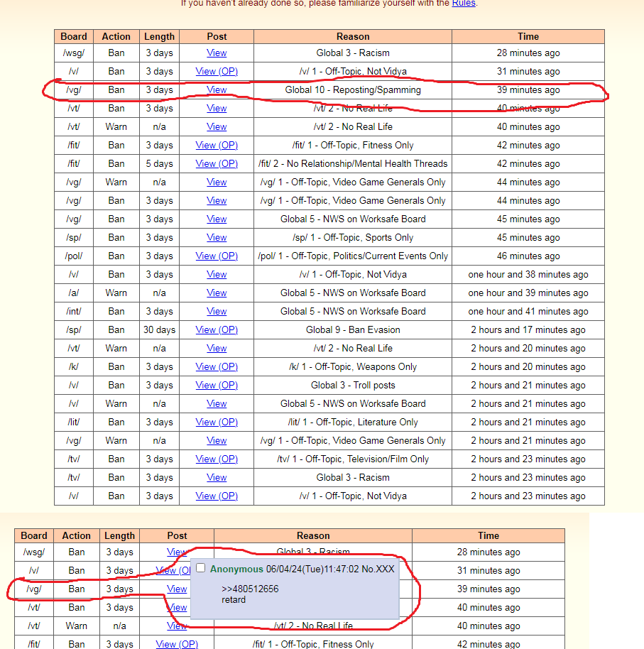
Task: Select the '30 days' length cell
Action: click(x=159, y=330)
